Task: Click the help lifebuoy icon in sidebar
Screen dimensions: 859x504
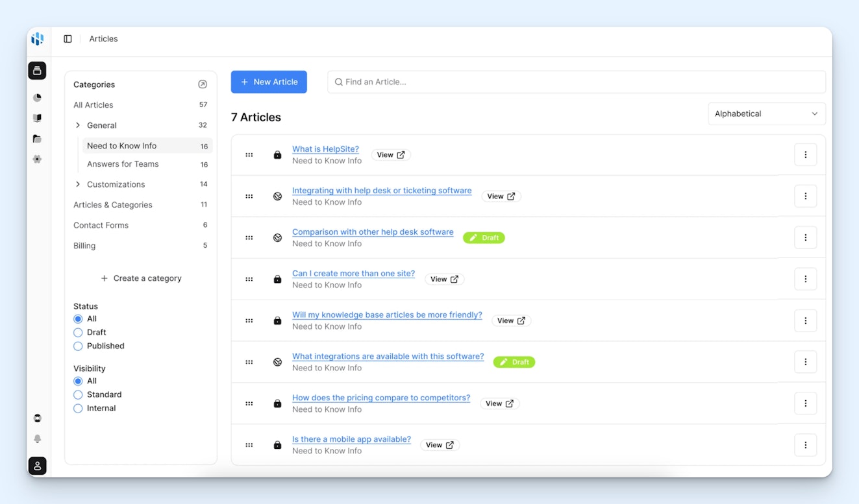Action: [x=37, y=418]
